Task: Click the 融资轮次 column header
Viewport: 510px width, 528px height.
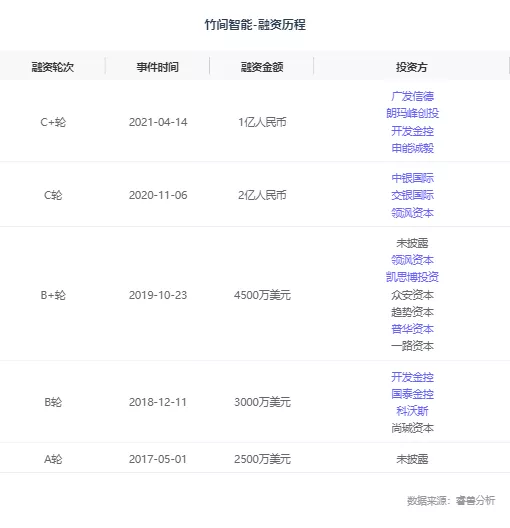Action: point(53,67)
